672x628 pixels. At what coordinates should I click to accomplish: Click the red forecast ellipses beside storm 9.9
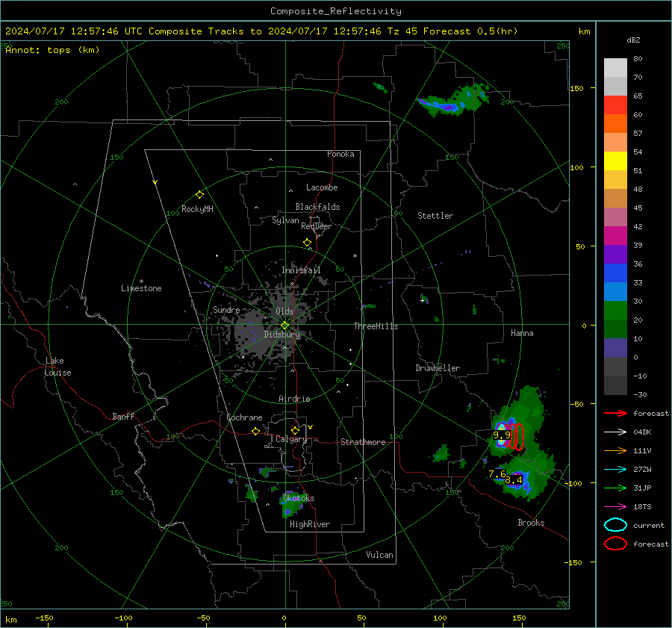point(515,437)
